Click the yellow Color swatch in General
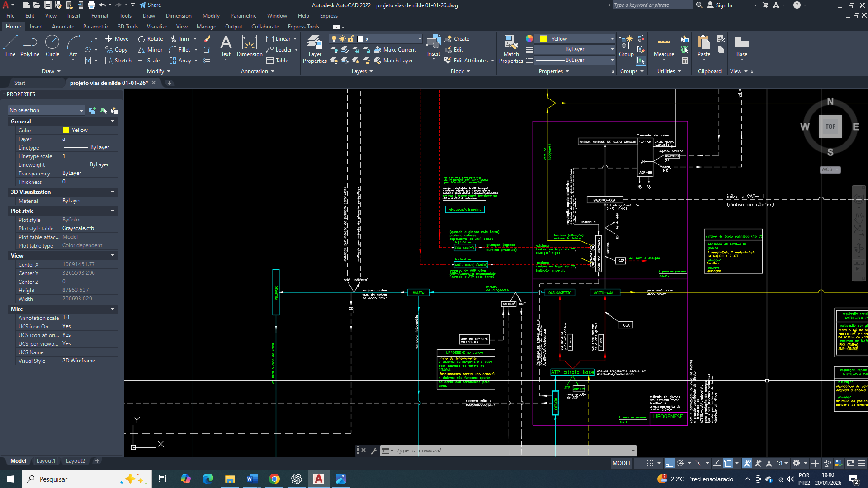868x488 pixels. tap(66, 130)
